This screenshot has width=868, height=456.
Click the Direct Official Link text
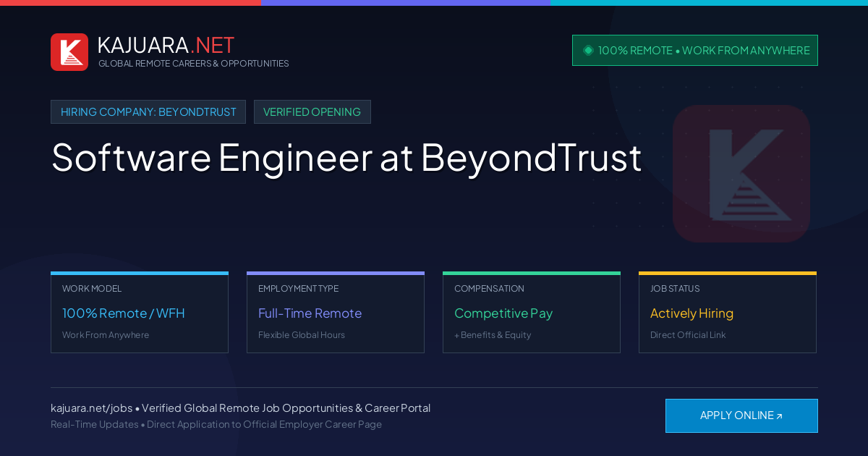[688, 335]
